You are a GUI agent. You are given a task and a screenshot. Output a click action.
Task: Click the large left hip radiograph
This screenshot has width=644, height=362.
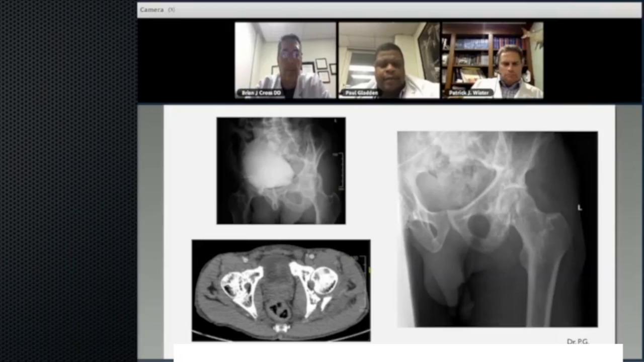pos(498,229)
